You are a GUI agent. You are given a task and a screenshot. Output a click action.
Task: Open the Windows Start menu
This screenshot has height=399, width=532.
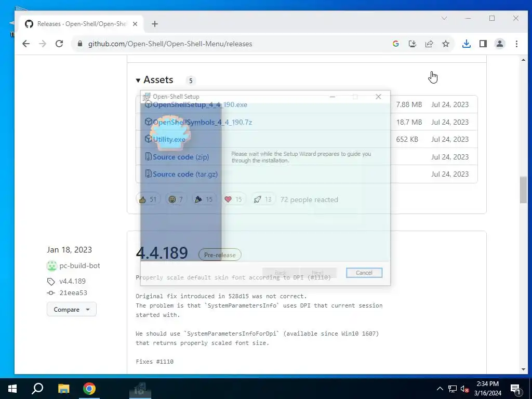(12, 389)
